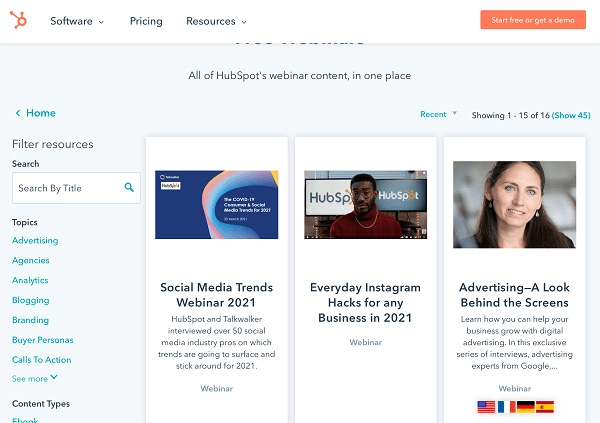This screenshot has width=600, height=423.
Task: Open the Recent sort dropdown
Action: point(439,114)
